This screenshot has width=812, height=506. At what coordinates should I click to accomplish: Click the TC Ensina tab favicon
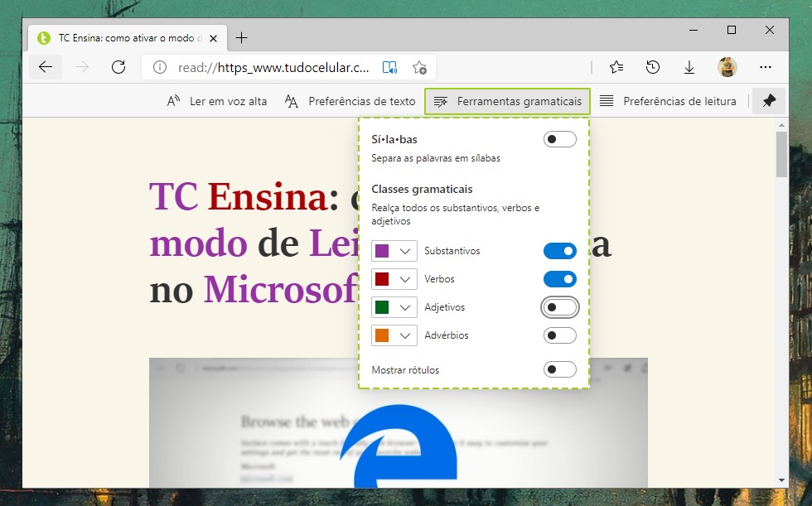43,38
